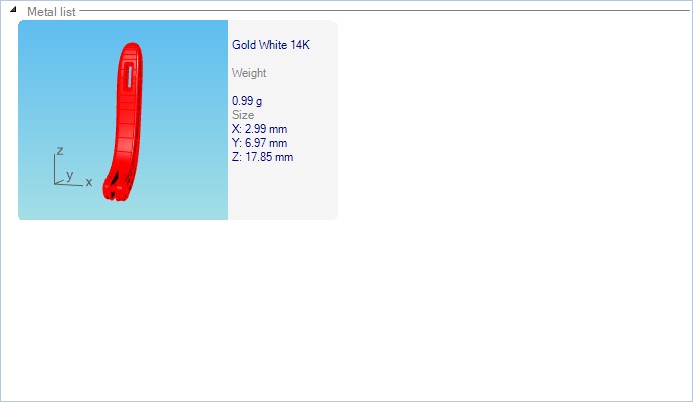
Task: Collapse the Metal list section triangle
Action: point(13,11)
